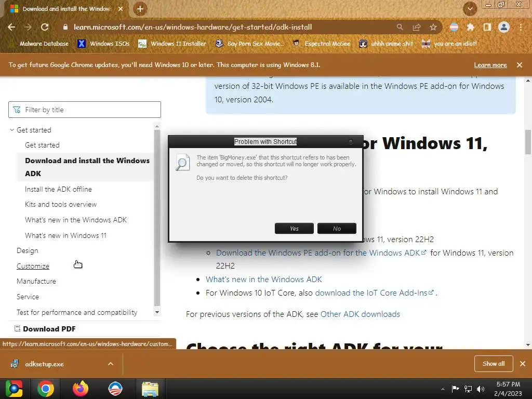Open the Start button on taskbar
532x399 pixels.
point(14,389)
